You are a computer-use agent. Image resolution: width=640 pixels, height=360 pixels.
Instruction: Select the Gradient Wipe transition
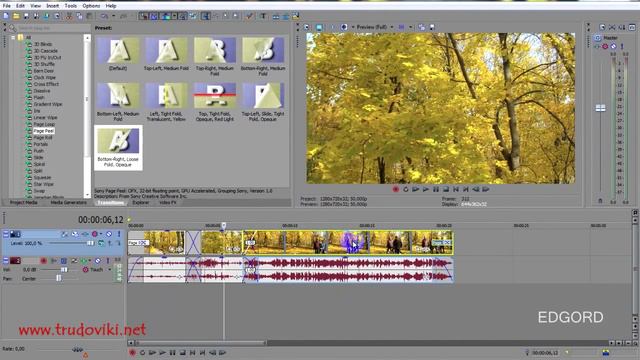(x=48, y=104)
